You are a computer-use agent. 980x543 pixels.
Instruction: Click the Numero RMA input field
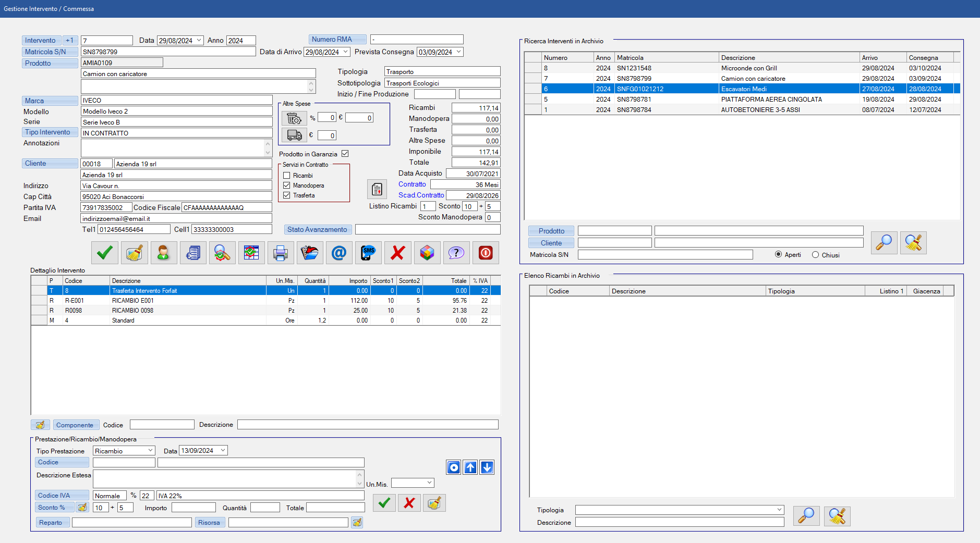tap(417, 40)
